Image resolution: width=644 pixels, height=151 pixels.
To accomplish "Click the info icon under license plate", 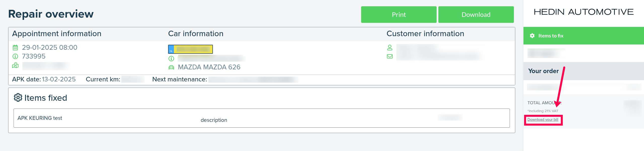I will tap(171, 59).
